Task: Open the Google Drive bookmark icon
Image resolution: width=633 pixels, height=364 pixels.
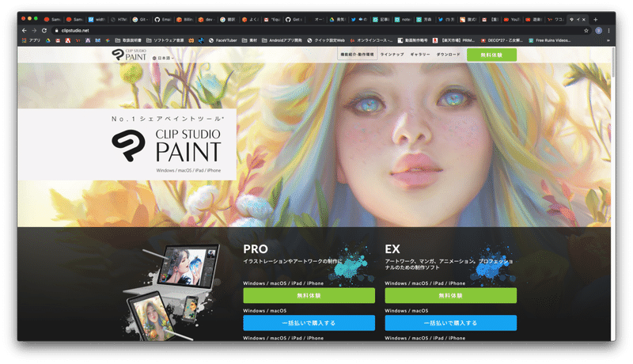Action: [x=47, y=40]
